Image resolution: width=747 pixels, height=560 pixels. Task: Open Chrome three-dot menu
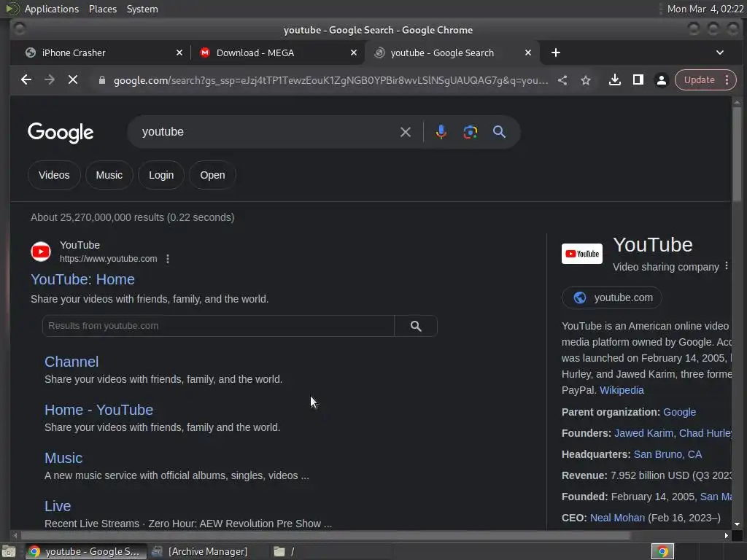coord(727,80)
